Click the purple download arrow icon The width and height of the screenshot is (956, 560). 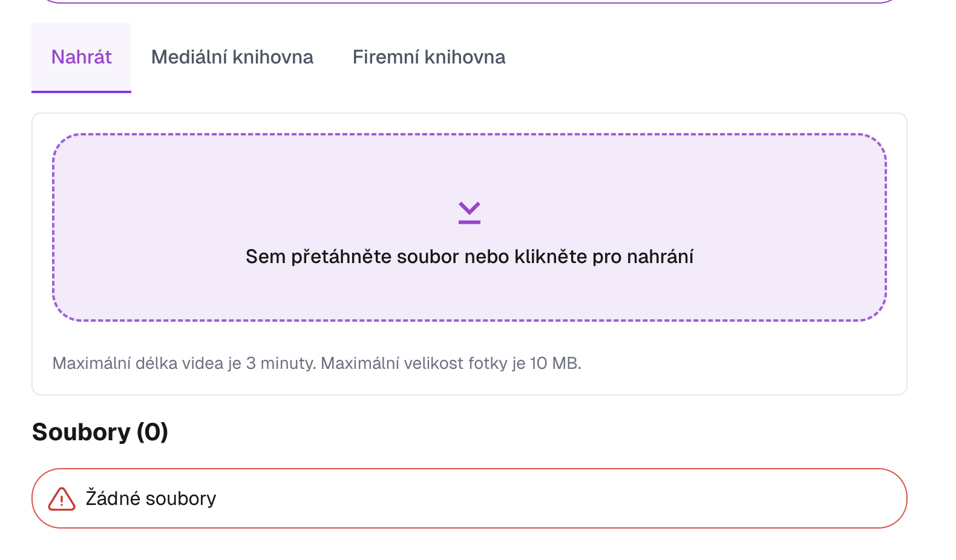click(468, 212)
